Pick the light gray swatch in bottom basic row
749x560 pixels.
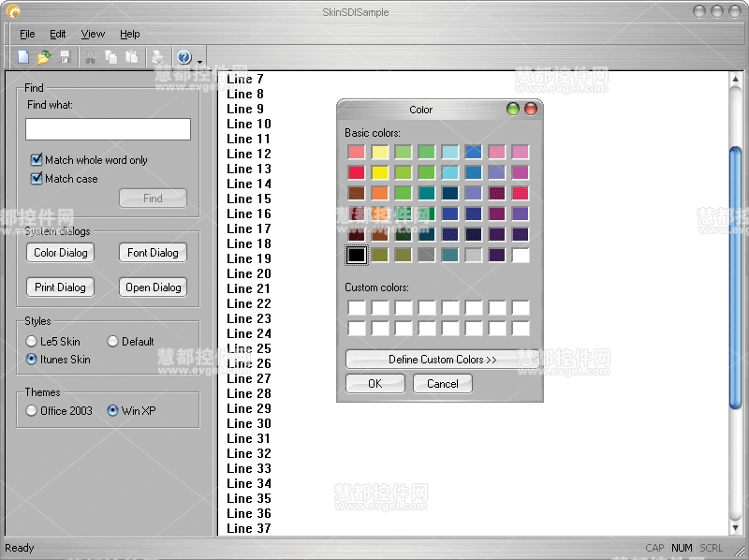pyautogui.click(x=474, y=255)
